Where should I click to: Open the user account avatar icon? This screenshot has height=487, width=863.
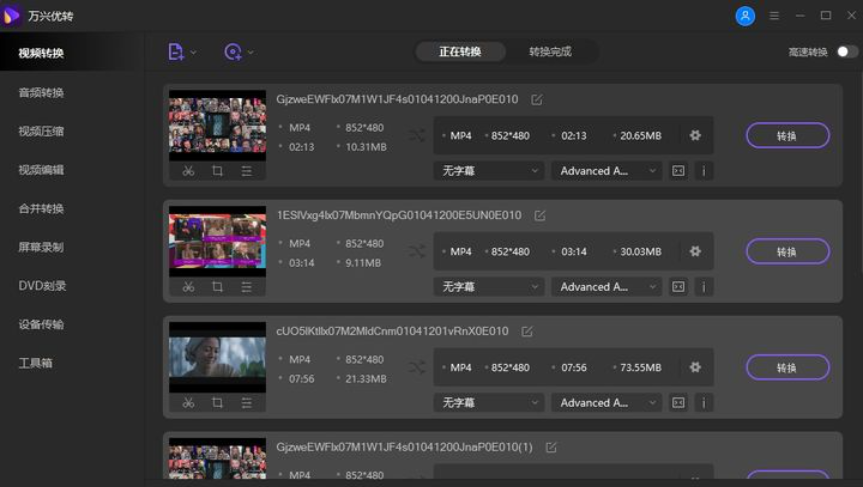(745, 16)
